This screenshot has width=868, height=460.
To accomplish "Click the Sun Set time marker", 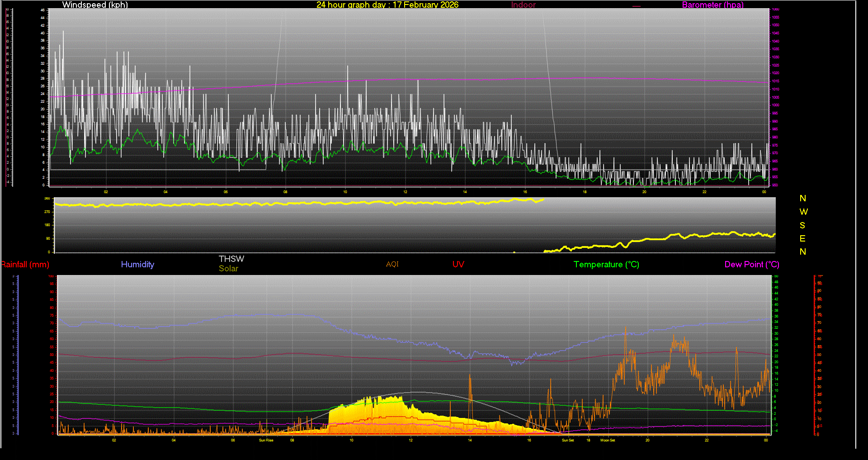I will pyautogui.click(x=568, y=440).
